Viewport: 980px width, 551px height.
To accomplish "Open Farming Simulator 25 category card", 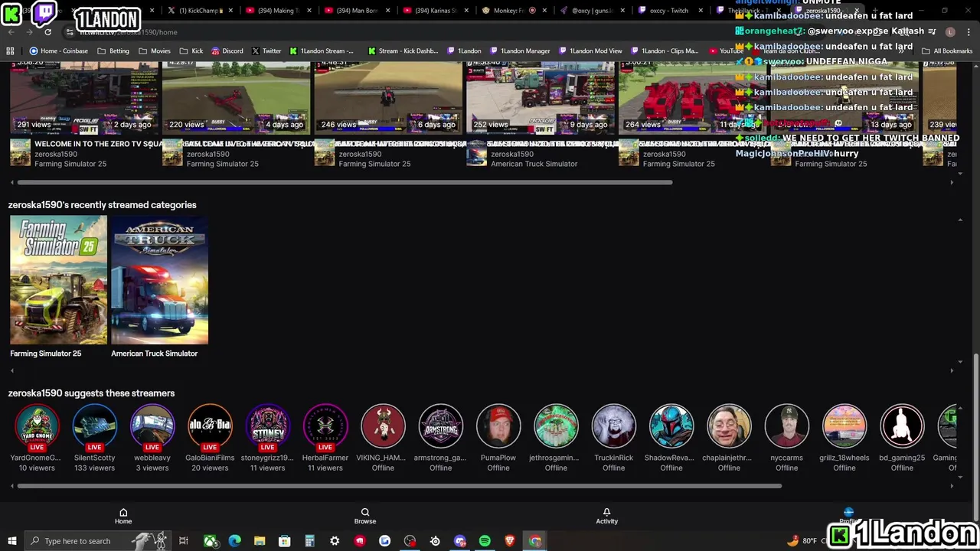I will (x=58, y=280).
